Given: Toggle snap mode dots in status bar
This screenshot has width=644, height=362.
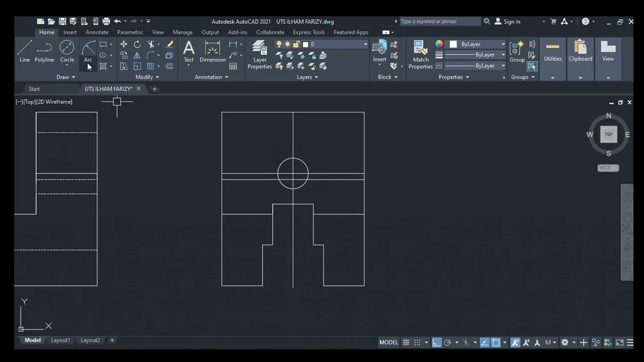Looking at the screenshot, I should point(417,342).
